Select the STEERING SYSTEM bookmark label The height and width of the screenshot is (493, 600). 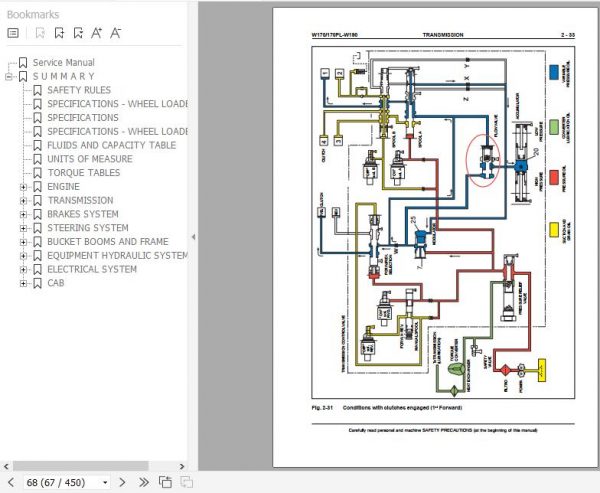click(88, 228)
